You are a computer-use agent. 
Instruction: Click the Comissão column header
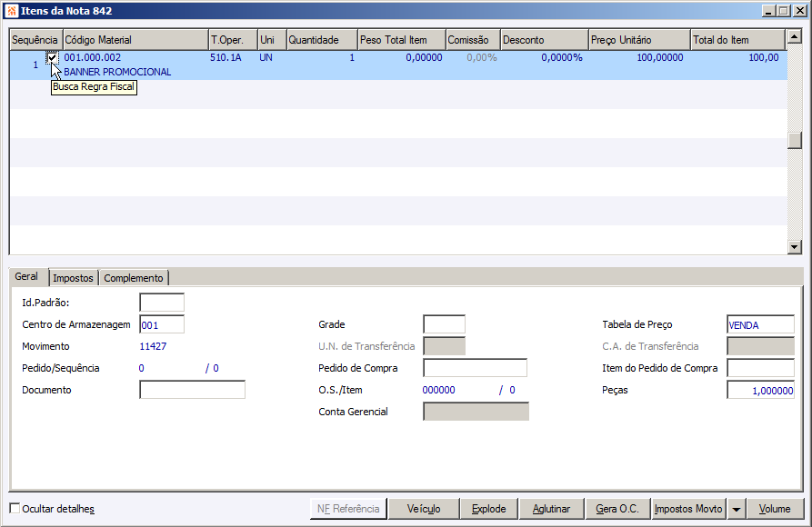(474, 40)
